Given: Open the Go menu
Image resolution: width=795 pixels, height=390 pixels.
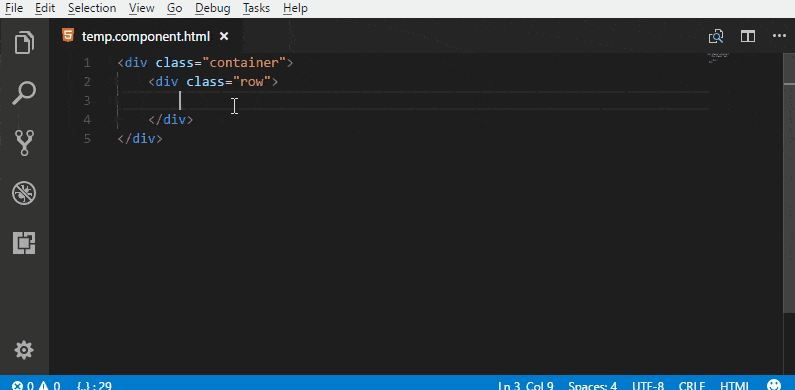Looking at the screenshot, I should [x=174, y=8].
